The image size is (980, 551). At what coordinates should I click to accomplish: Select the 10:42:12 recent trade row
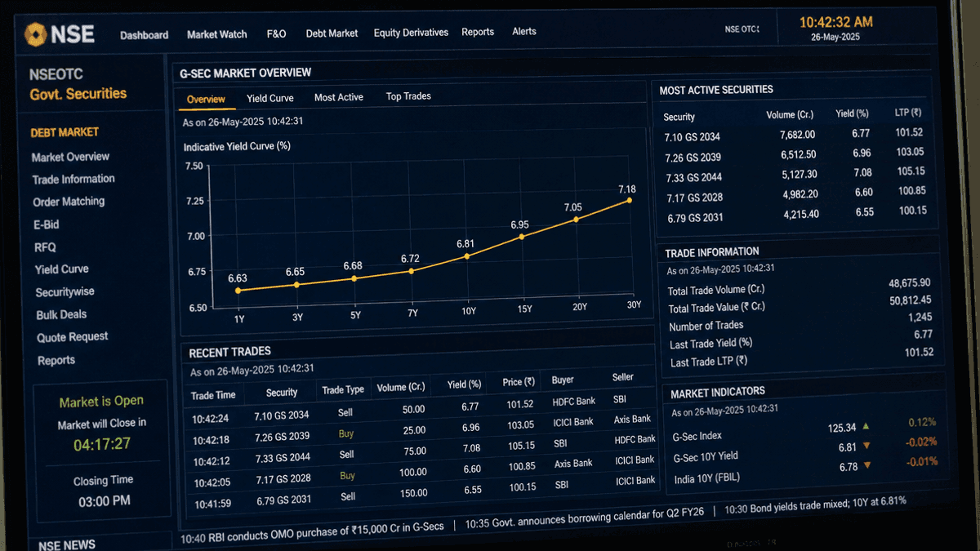click(x=423, y=449)
